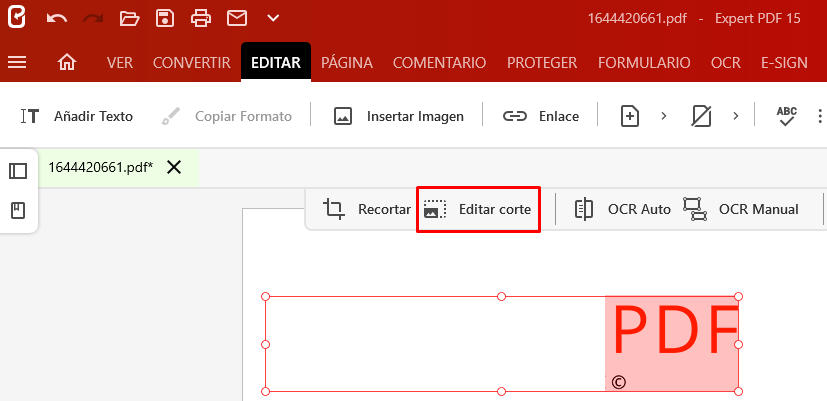Expand the quick access toolbar dropdown
This screenshot has height=401, width=827.
point(273,18)
